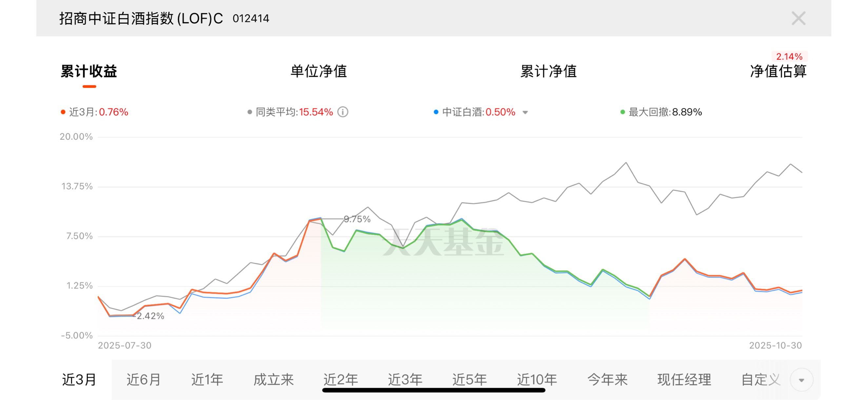This screenshot has width=868, height=400.
Task: Select the 现任经理 period option
Action: pyautogui.click(x=684, y=380)
